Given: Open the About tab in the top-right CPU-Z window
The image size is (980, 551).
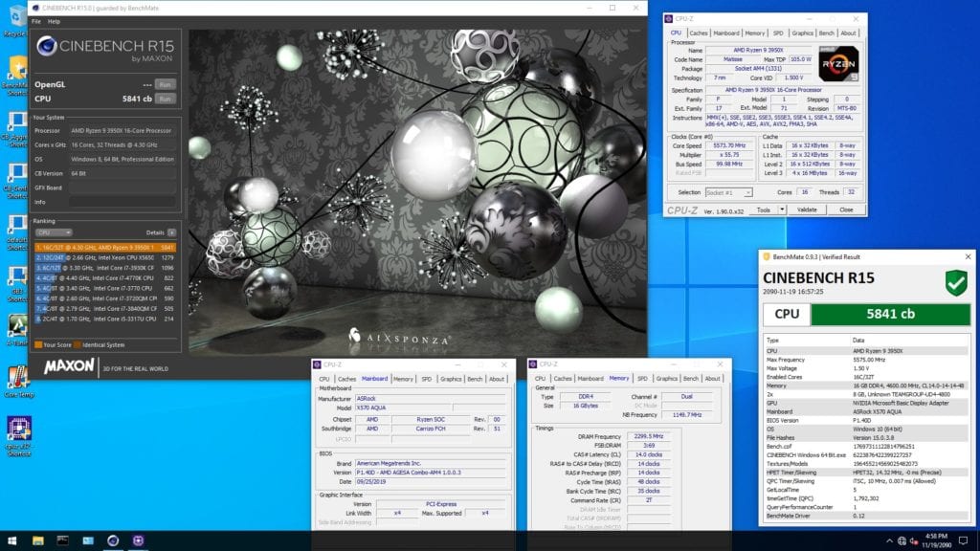Looking at the screenshot, I should (x=848, y=33).
